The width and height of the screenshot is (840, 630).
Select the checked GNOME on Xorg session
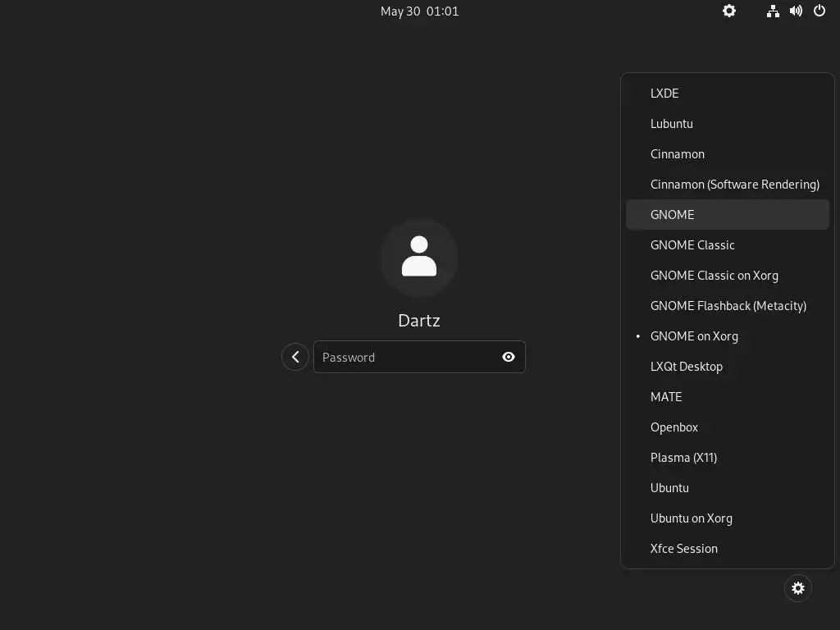[x=728, y=336]
